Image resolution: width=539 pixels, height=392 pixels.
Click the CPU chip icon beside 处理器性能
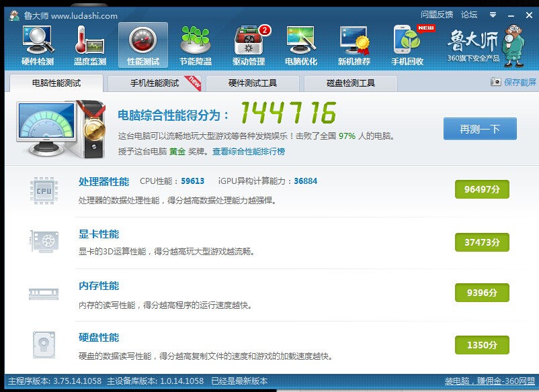click(x=44, y=191)
